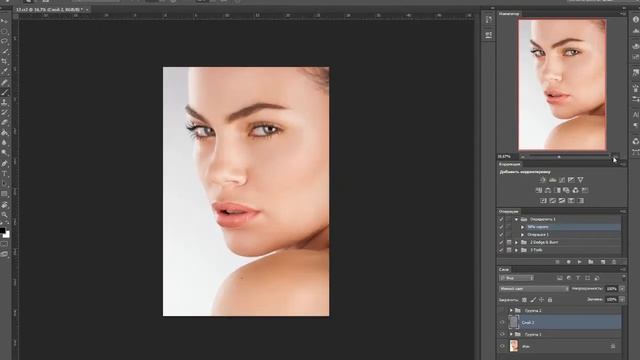
Task: Toggle the checkmark of the highlighted action
Action: 501,227
